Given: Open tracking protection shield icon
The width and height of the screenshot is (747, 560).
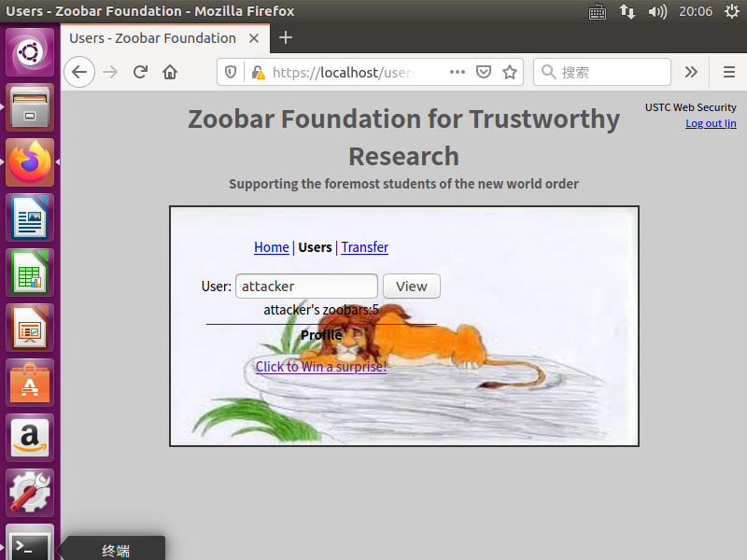Looking at the screenshot, I should tap(231, 72).
